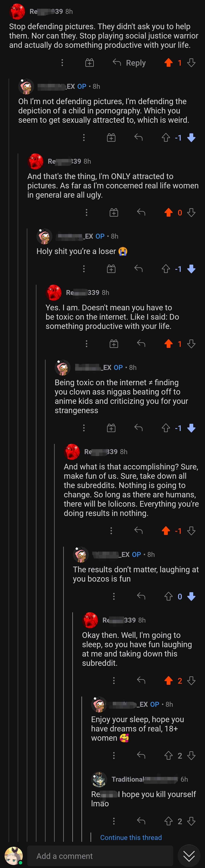
Task: Jump to next comment with double-chevron button
Action: point(189,855)
